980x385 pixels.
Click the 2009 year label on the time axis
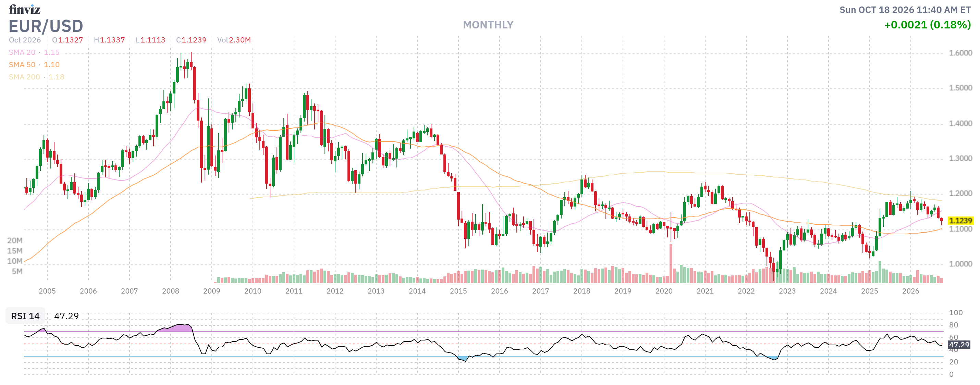211,291
